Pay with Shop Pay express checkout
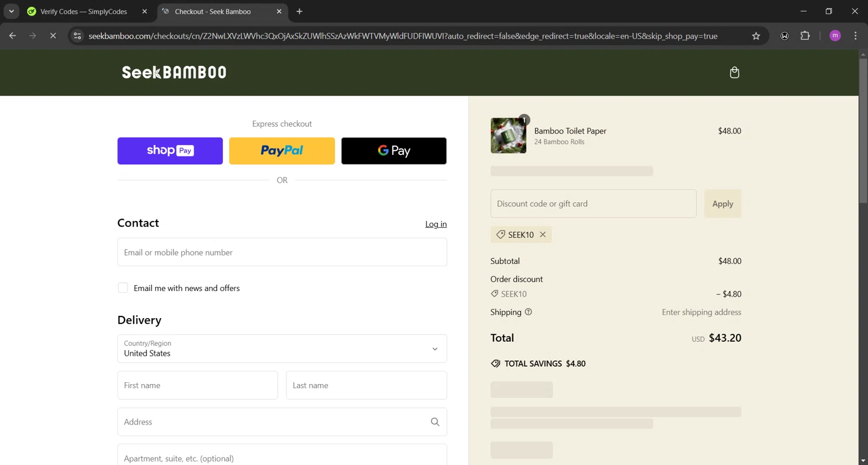The image size is (868, 465). [170, 151]
